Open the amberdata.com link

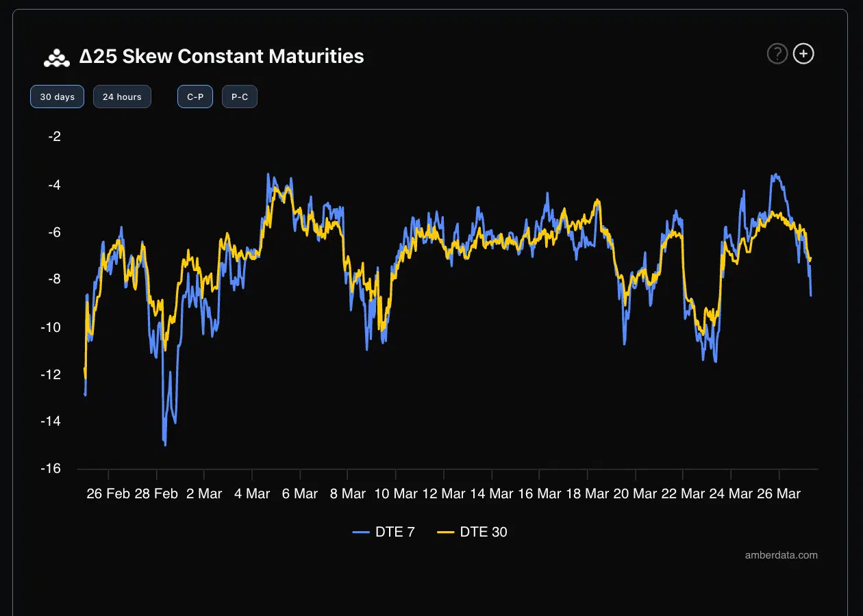pyautogui.click(x=781, y=555)
